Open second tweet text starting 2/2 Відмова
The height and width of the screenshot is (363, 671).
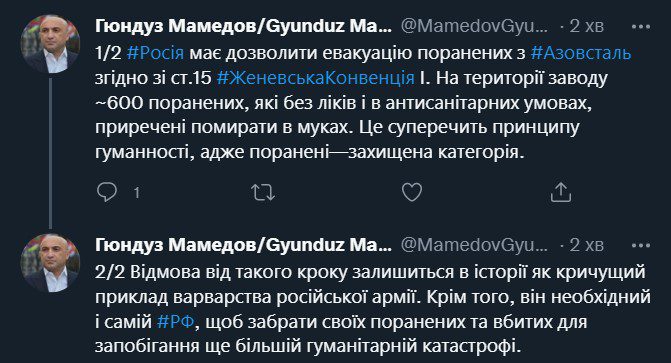coord(373,309)
